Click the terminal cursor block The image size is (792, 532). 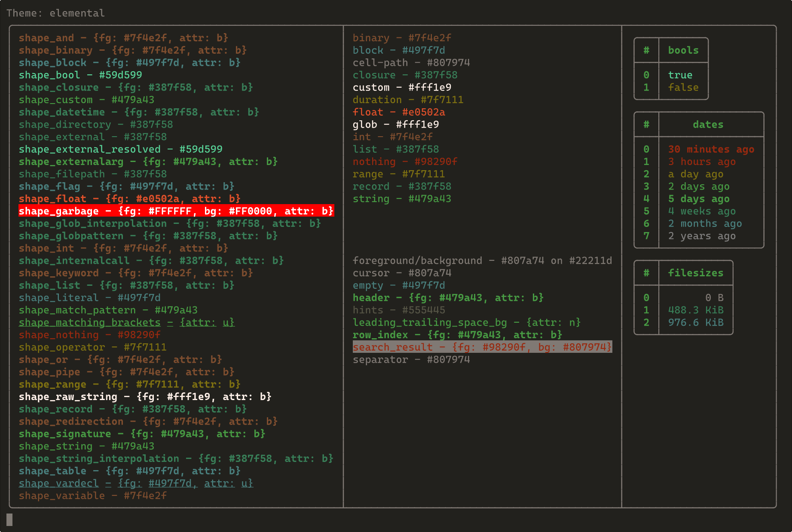9,520
